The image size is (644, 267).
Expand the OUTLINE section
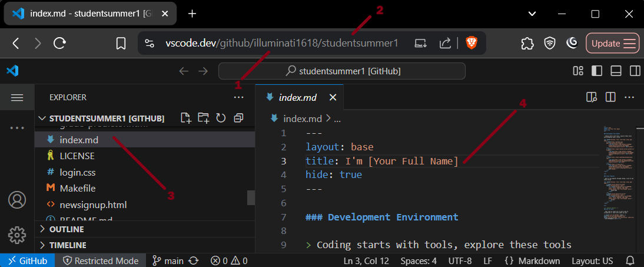[66, 229]
